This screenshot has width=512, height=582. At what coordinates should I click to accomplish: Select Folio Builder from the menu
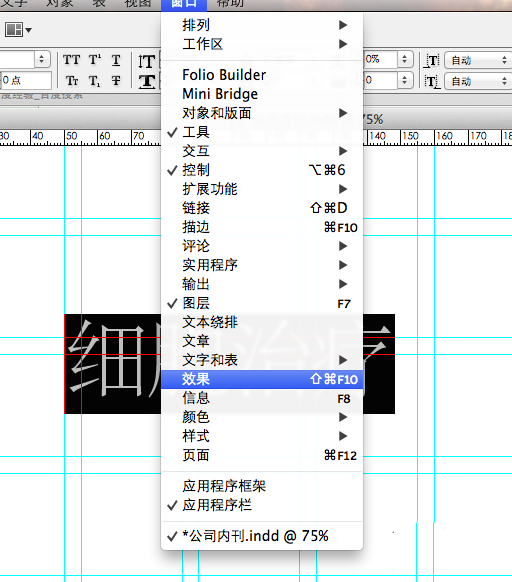262,75
